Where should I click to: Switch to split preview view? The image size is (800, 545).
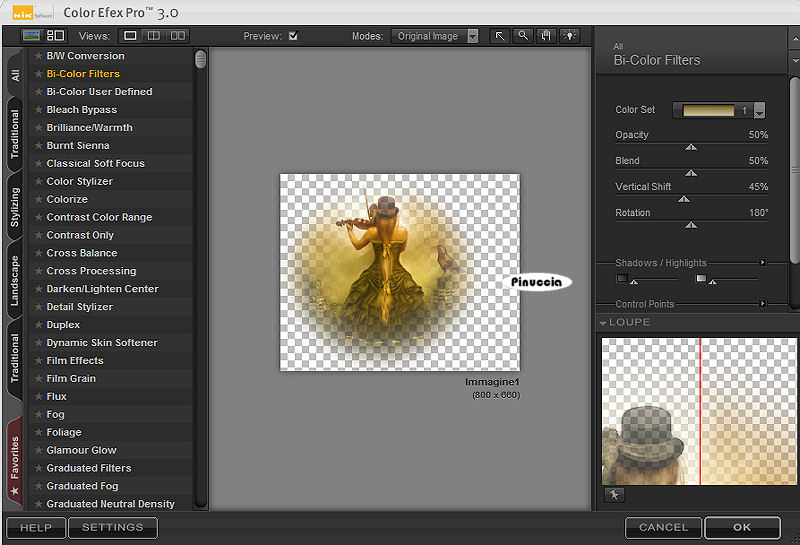pos(154,36)
